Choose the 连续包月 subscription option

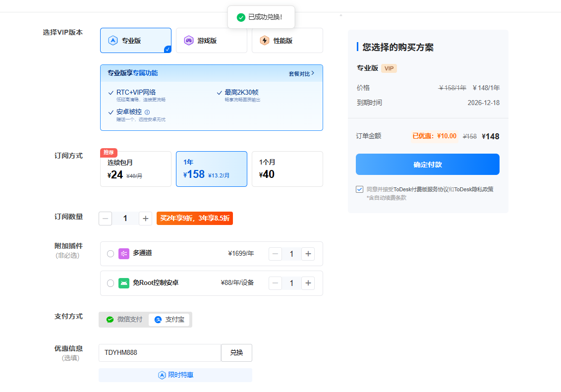coord(136,169)
